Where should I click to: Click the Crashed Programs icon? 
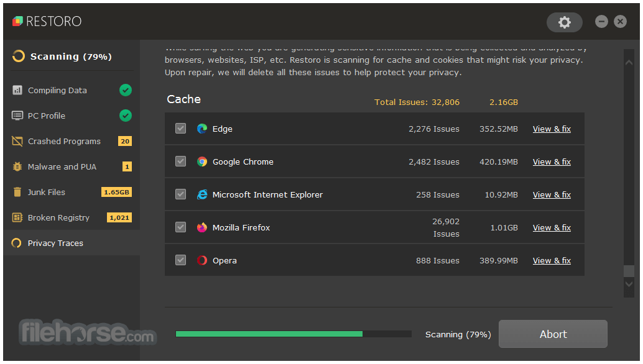17,141
